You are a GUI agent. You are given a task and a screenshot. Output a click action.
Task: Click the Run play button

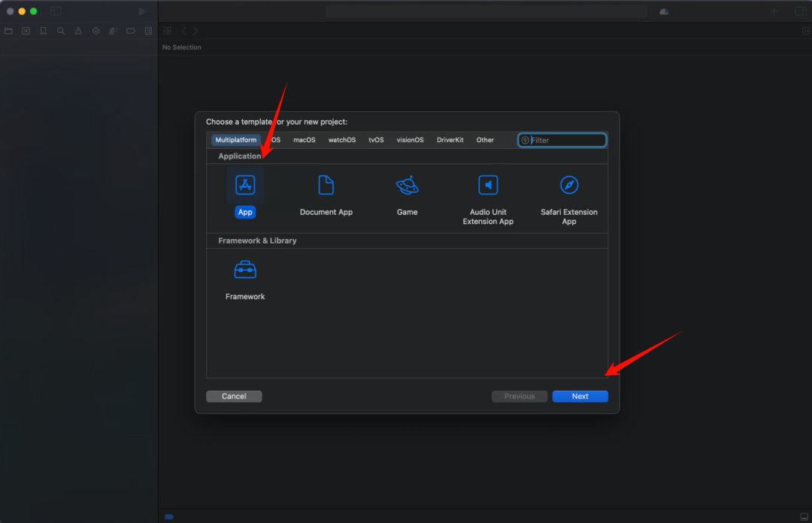142,11
